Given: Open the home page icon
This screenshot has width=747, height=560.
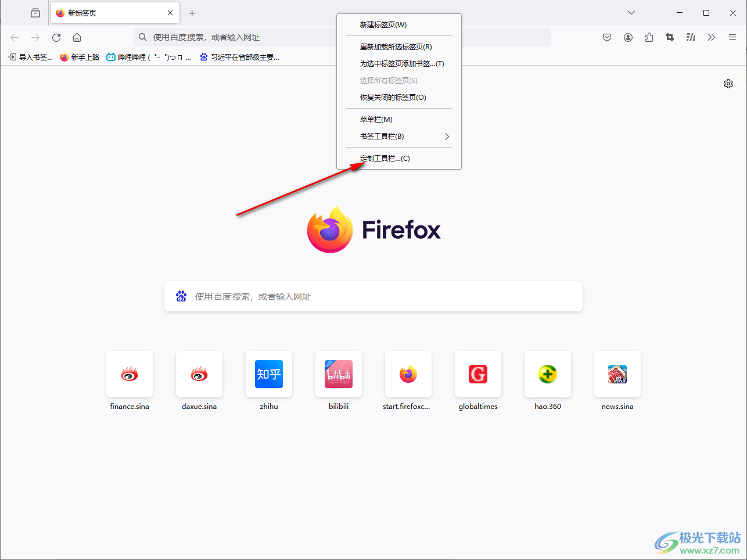Looking at the screenshot, I should 77,37.
